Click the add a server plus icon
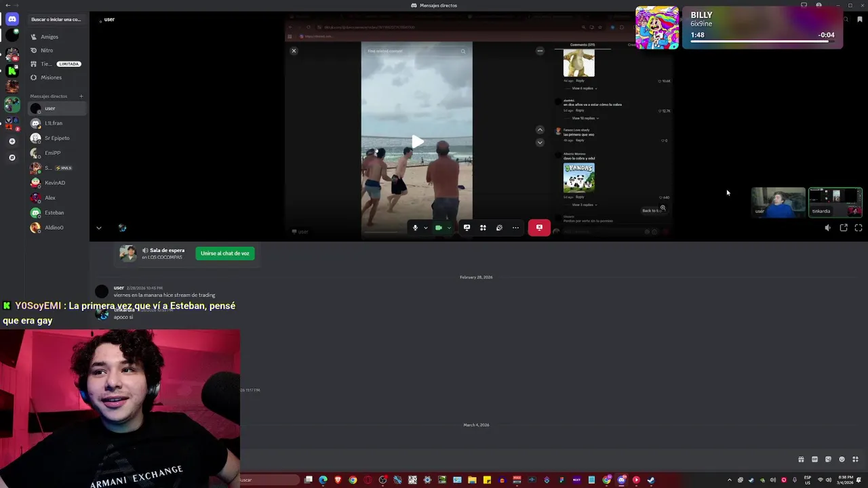868x488 pixels. click(12, 141)
